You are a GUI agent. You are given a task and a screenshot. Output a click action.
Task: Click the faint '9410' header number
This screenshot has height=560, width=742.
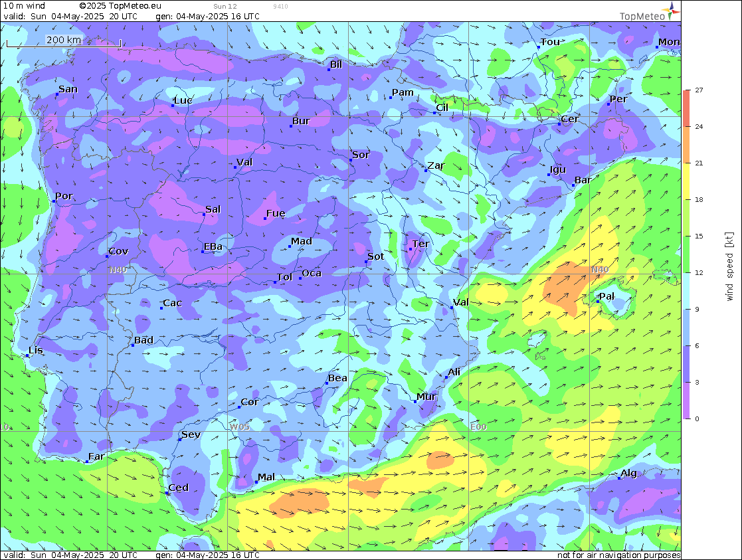pos(280,6)
